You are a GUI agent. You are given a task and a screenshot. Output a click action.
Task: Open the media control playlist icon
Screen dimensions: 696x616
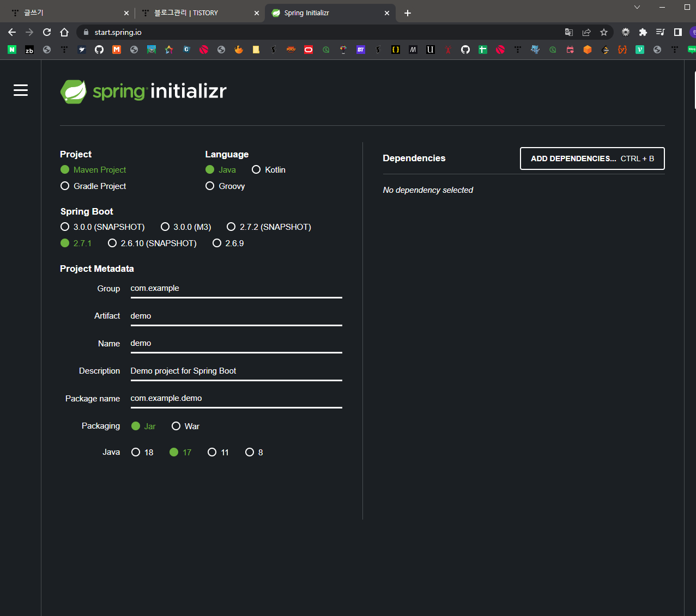[x=661, y=32]
